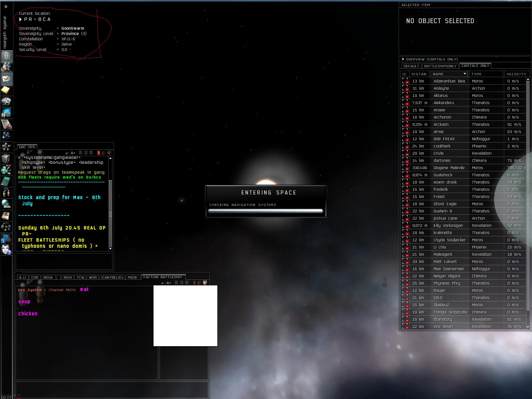
Task: Open the character sheet icon in sidebar
Action: 6,56
